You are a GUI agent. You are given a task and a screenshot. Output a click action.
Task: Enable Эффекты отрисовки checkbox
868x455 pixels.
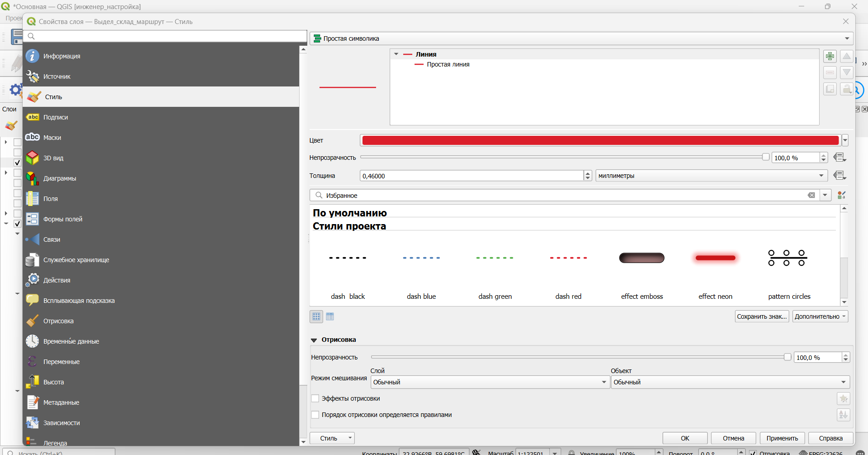coord(315,398)
